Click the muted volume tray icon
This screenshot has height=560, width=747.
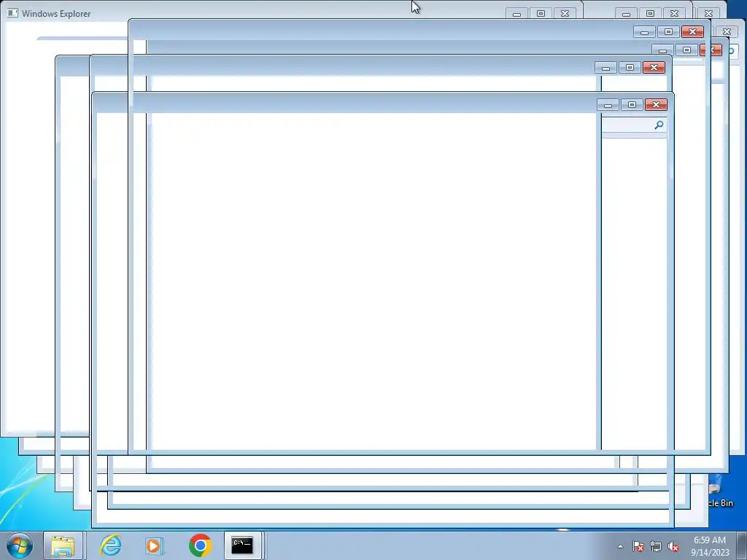pyautogui.click(x=673, y=546)
